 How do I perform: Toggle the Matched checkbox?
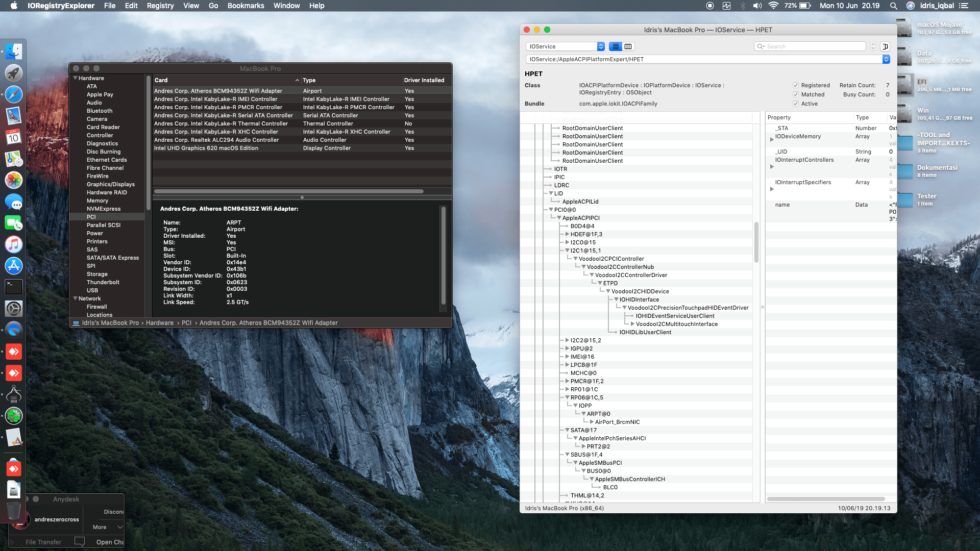pyautogui.click(x=795, y=94)
